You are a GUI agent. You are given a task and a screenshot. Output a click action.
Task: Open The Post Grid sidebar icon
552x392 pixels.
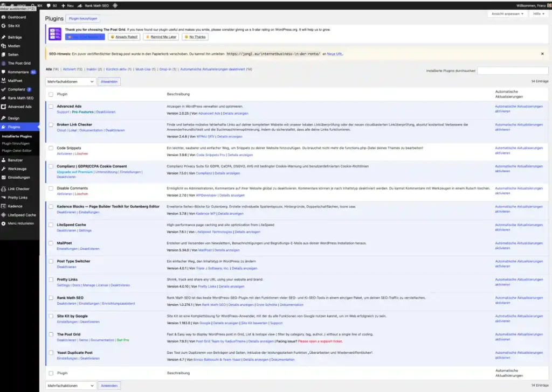click(4, 64)
